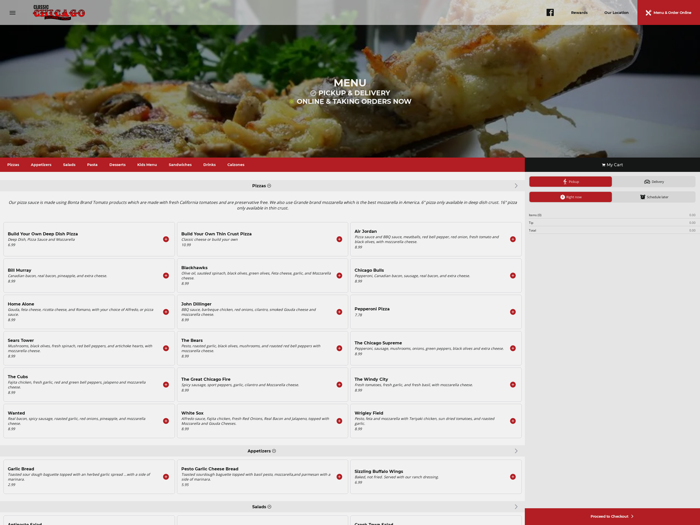Add Sizzling Buffalo Wings to cart
The image size is (700, 525).
pyautogui.click(x=512, y=477)
